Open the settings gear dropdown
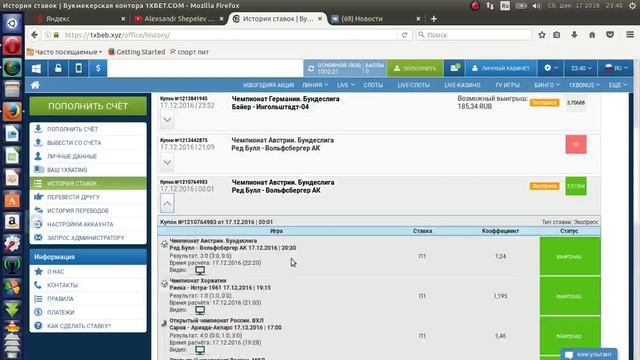 click(x=551, y=68)
